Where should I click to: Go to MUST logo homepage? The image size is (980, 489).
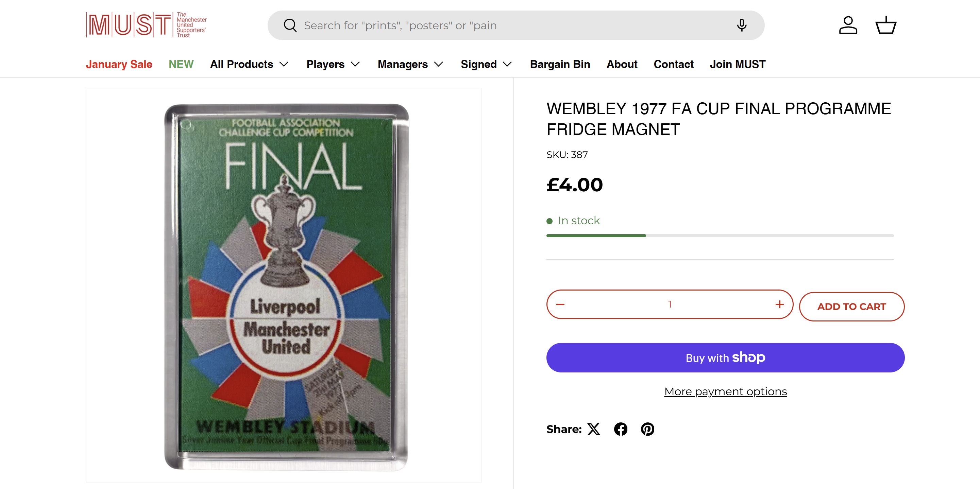click(x=147, y=25)
